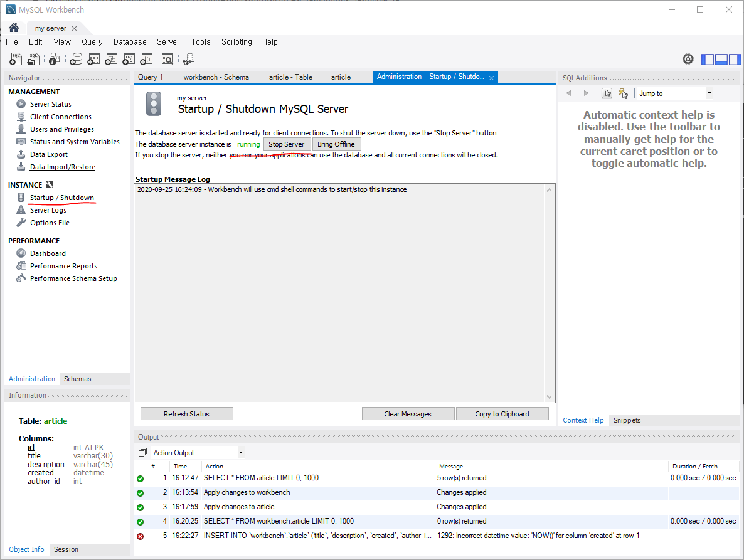The image size is (744, 560).
Task: Open Performance Reports
Action: [x=63, y=266]
